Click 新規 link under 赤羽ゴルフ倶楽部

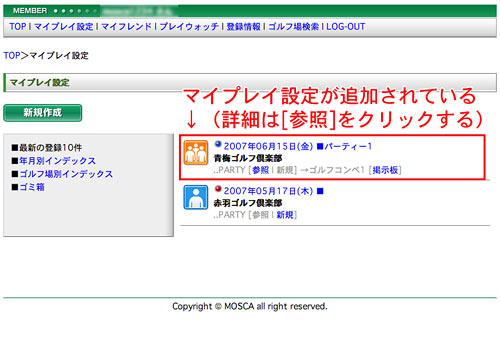[x=285, y=215]
